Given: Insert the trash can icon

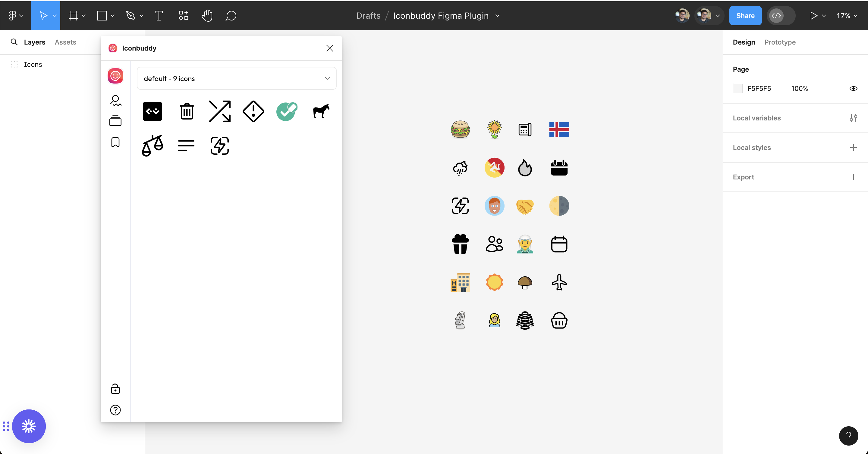Looking at the screenshot, I should (x=186, y=111).
